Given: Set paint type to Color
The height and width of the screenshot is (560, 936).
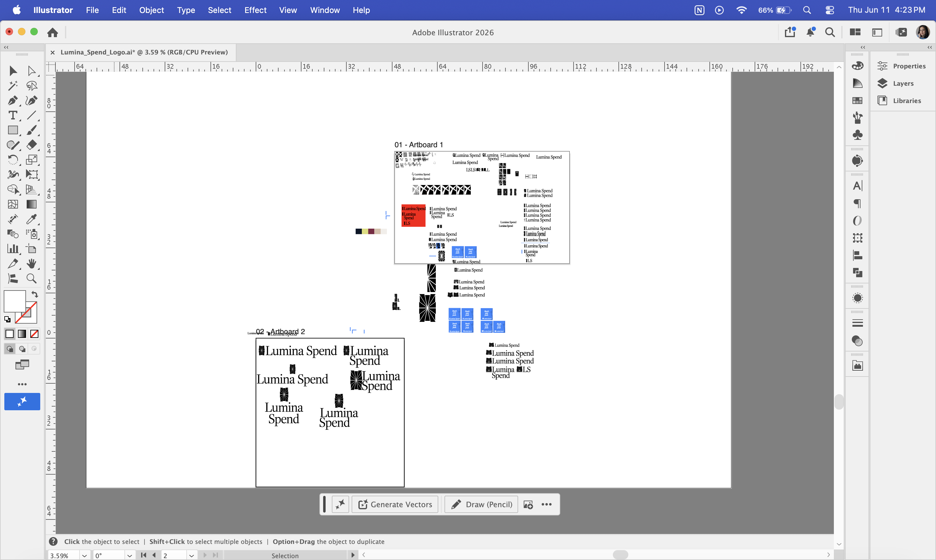Looking at the screenshot, I should pyautogui.click(x=10, y=334).
